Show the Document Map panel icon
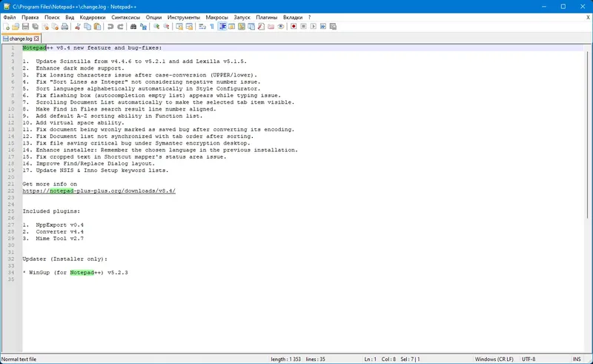Image resolution: width=593 pixels, height=364 pixels. 242,27
